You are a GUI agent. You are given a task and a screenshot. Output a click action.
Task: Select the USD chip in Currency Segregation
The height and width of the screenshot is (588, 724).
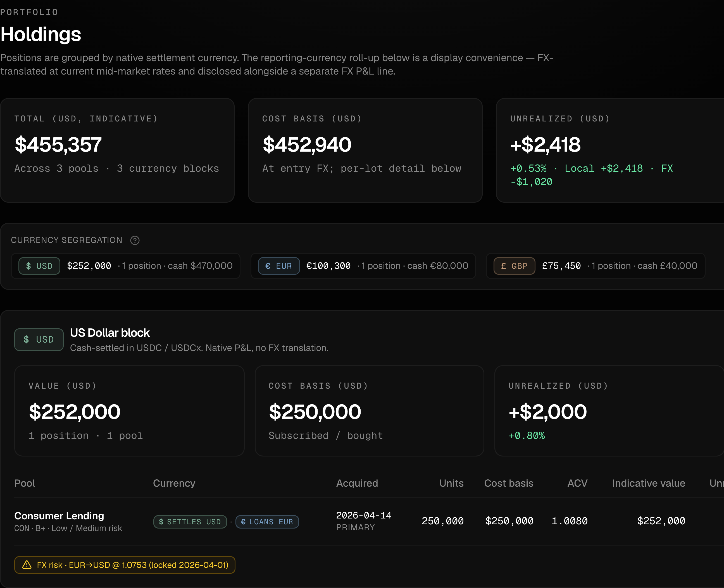point(39,266)
